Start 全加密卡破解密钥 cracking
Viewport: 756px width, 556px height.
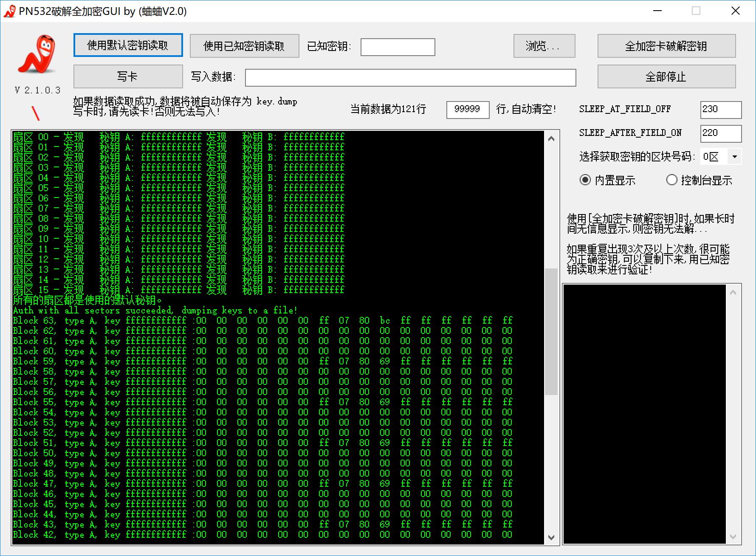666,46
